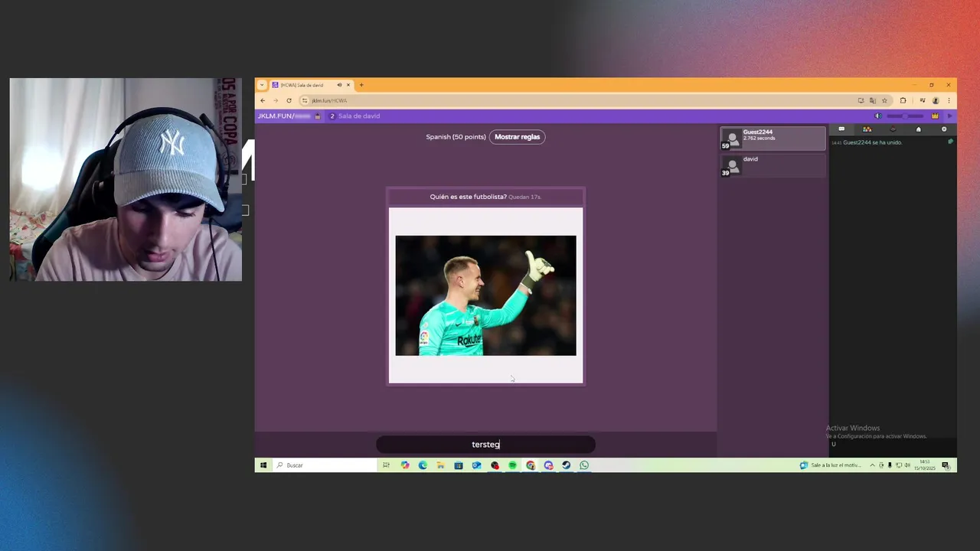980x551 pixels.
Task: Open the Windows Start menu
Action: (x=263, y=465)
